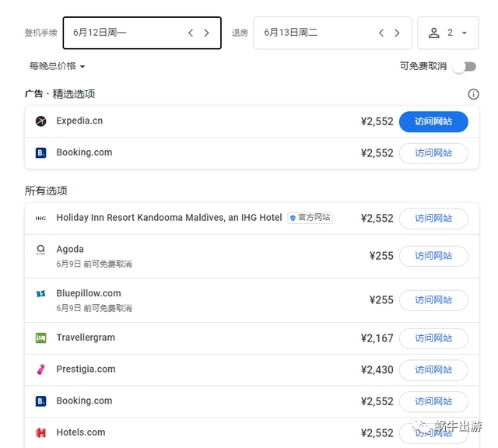Go to previous check-out date

381,33
